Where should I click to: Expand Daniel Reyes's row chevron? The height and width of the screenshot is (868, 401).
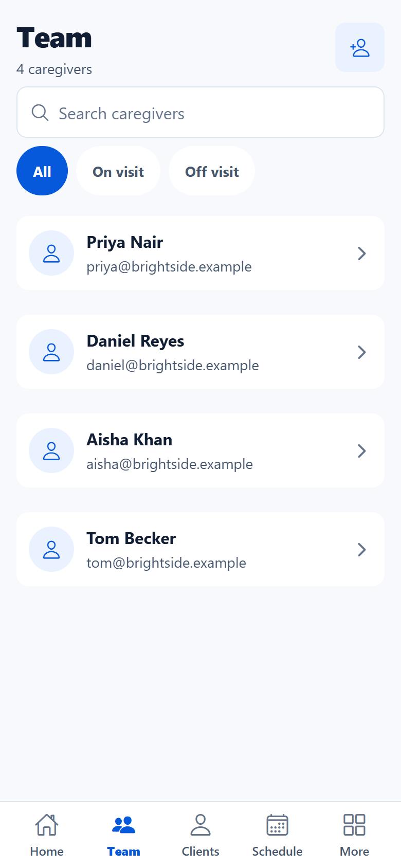362,352
